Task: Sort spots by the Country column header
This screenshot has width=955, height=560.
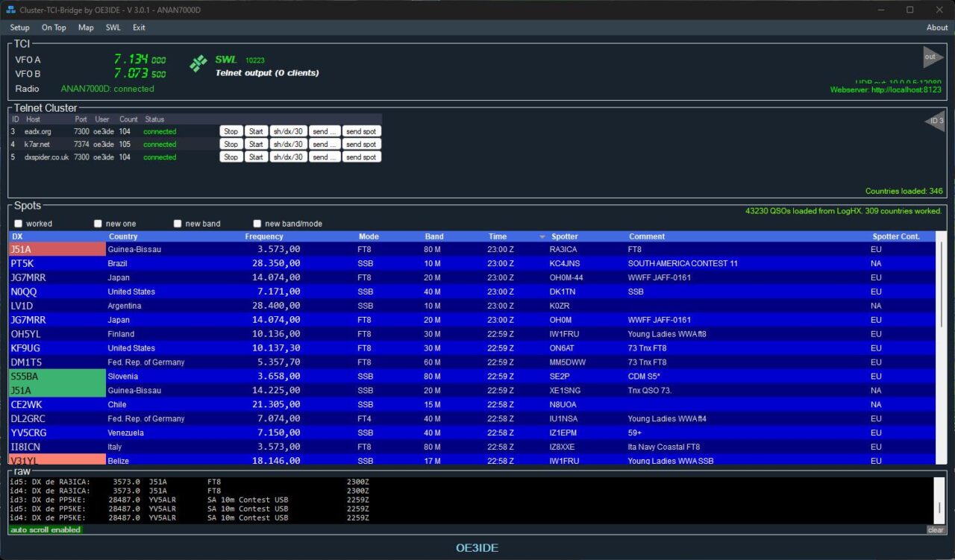Action: tap(123, 236)
